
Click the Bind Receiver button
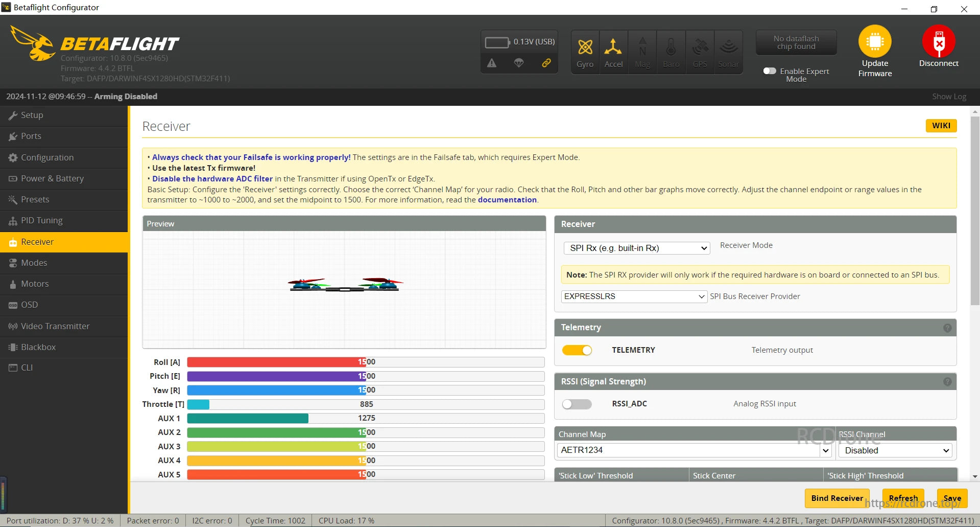point(836,498)
